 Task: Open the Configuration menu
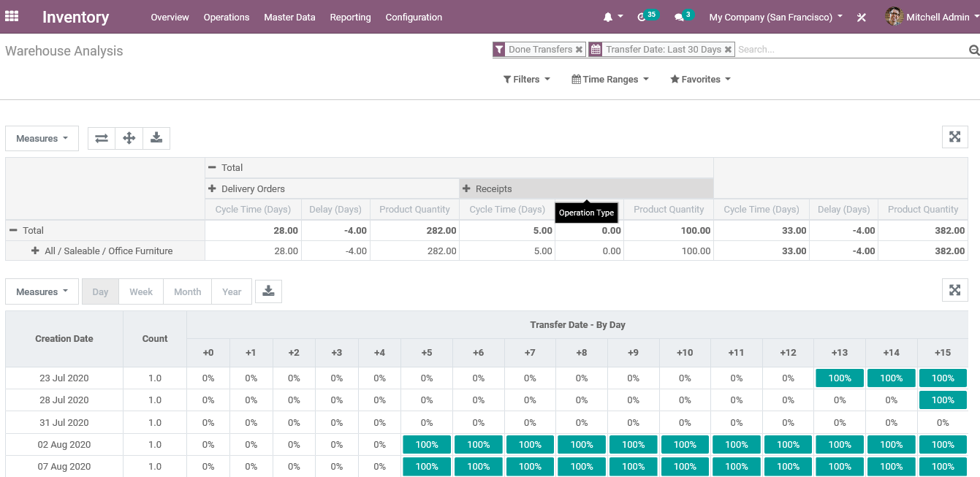click(414, 17)
